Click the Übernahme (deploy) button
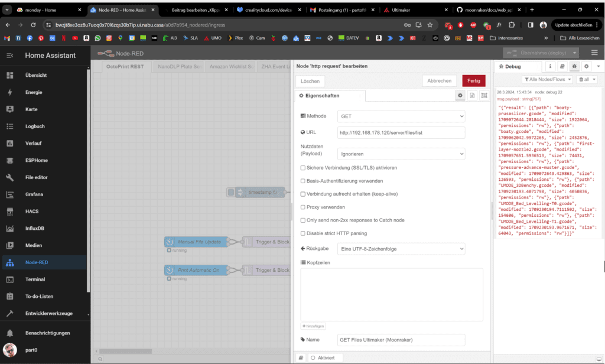 pyautogui.click(x=537, y=53)
